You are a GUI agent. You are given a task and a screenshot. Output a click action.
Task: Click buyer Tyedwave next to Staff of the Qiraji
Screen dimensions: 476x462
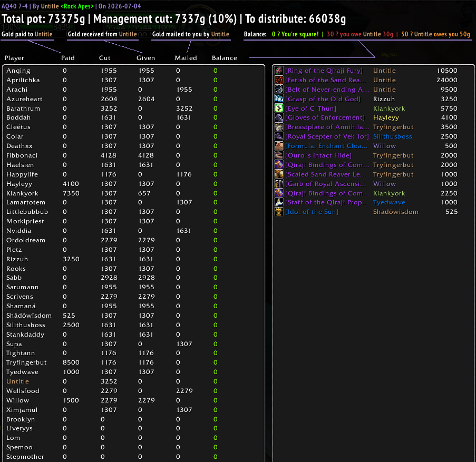389,202
